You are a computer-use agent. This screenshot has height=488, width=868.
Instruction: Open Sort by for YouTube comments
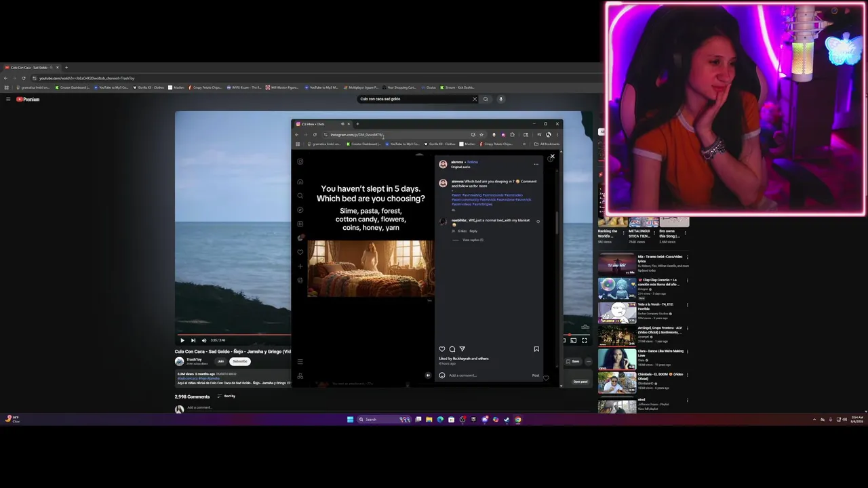point(226,396)
